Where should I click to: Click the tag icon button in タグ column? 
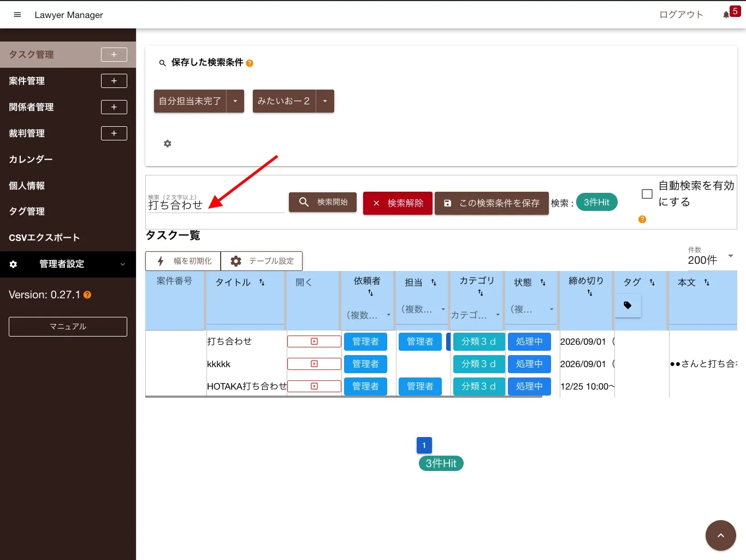[x=628, y=305]
